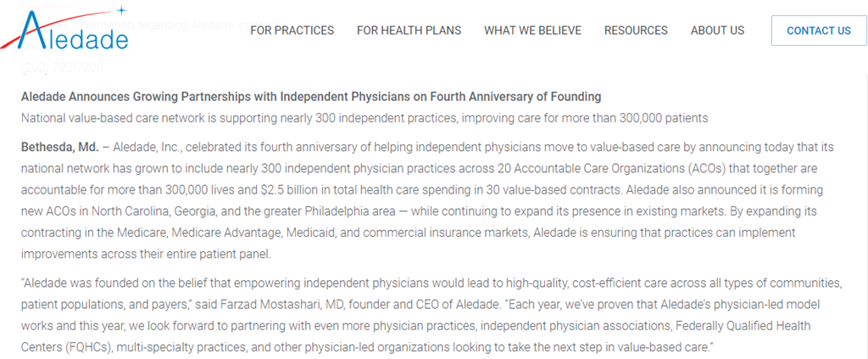
Task: Open the For Health Plans menu
Action: tap(409, 31)
